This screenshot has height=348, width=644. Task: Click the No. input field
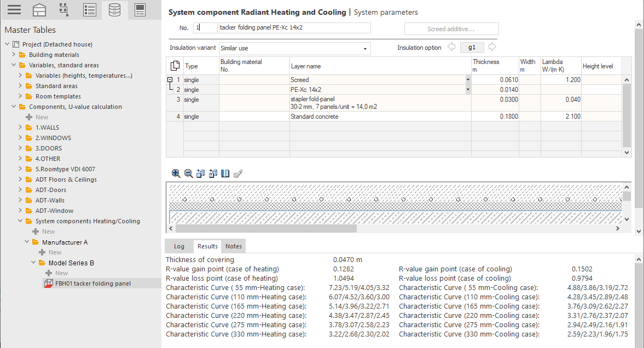205,27
